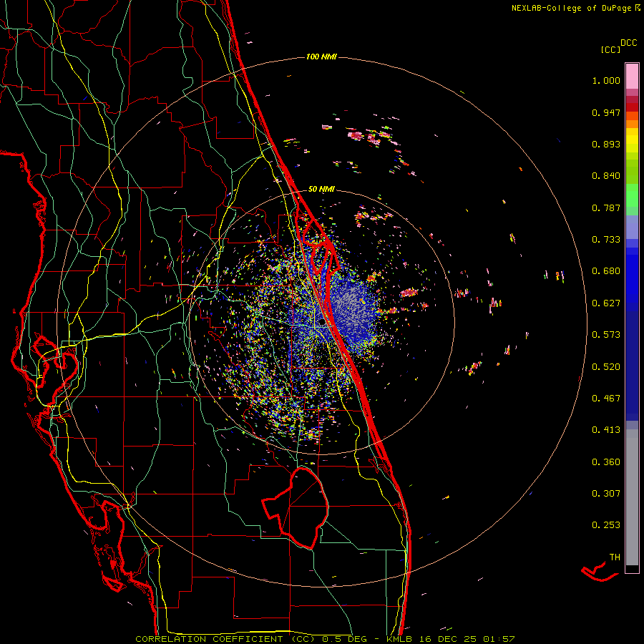Click the 1.000 legend value

click(x=606, y=80)
